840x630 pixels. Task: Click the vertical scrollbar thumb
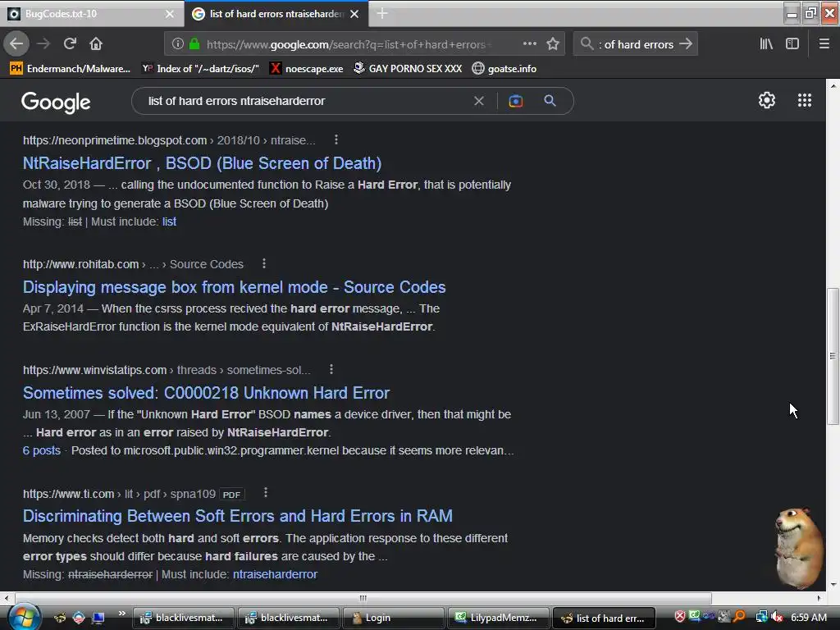tap(832, 356)
